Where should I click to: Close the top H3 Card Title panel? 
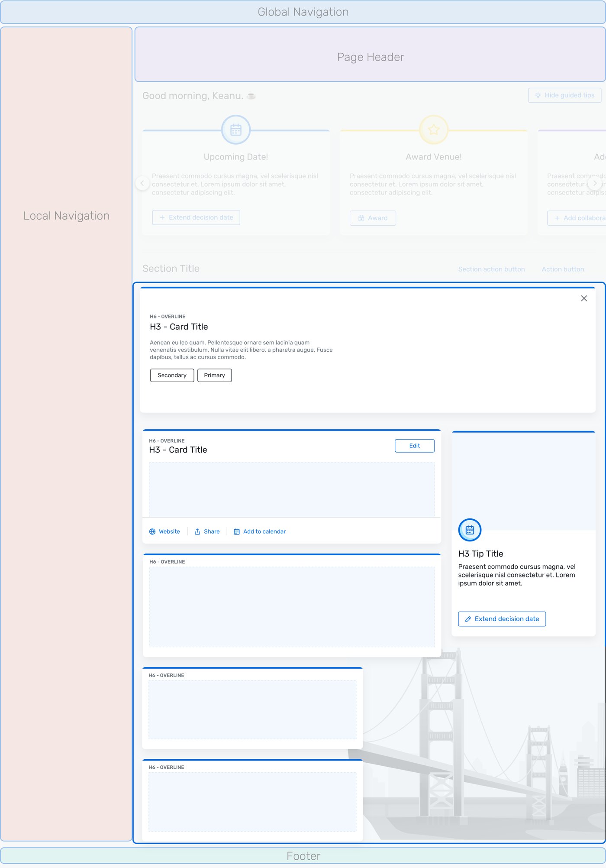point(584,298)
